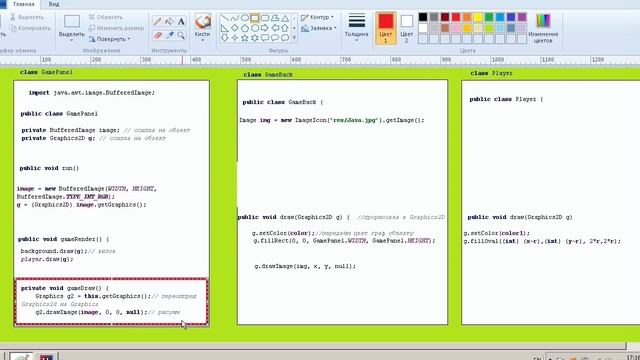The image size is (640, 360).
Task: Click the Изменить размер resize button
Action: pos(116,28)
